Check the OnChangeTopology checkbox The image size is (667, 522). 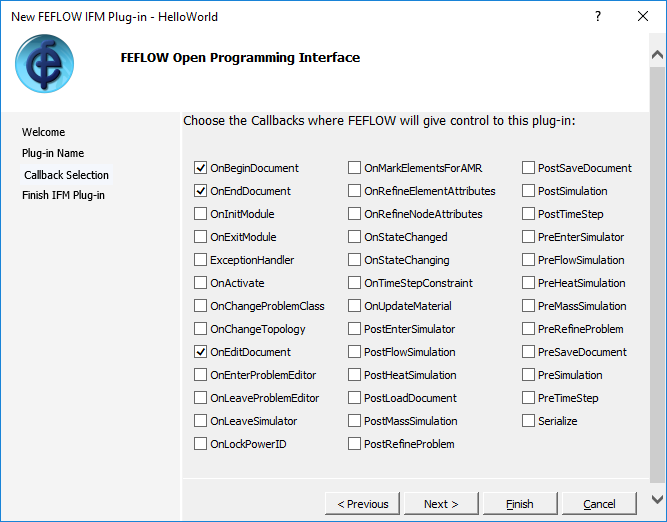point(200,329)
